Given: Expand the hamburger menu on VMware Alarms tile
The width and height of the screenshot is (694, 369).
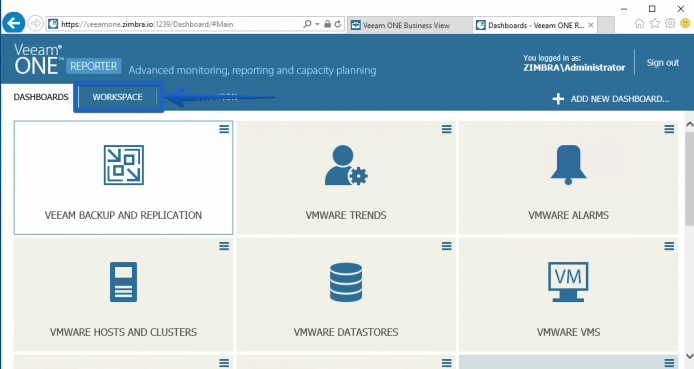Looking at the screenshot, I should pyautogui.click(x=669, y=129).
